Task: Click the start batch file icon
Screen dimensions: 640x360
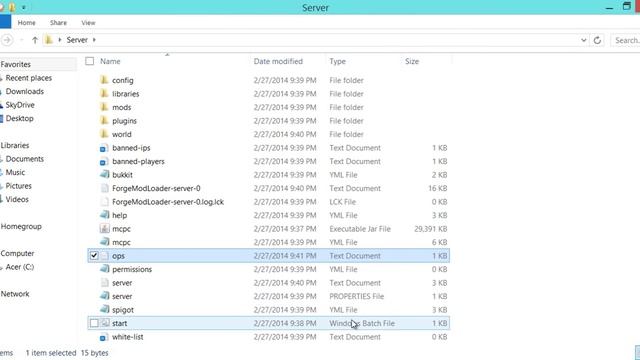Action: click(x=105, y=323)
